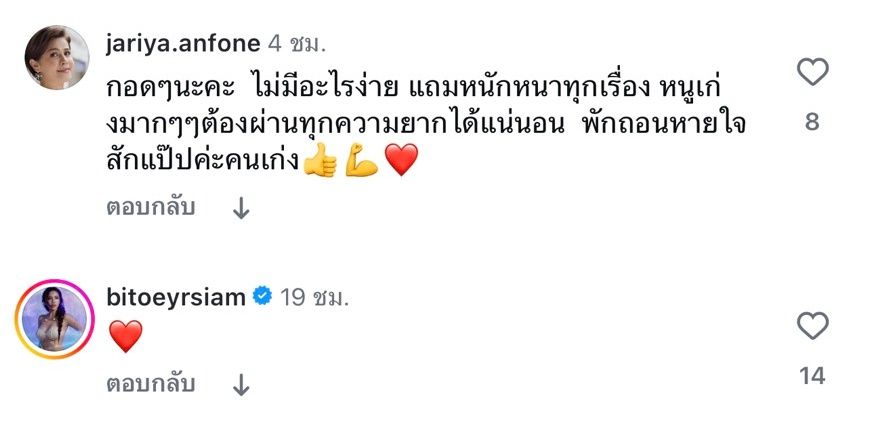Click the verified badge next to bitoeyrsiam

point(261,297)
